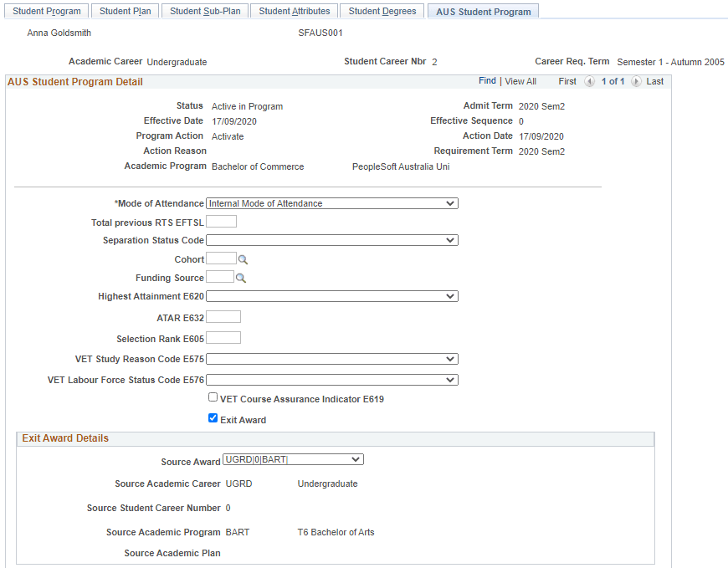Select the student name Anna Goldsmith

(x=59, y=33)
